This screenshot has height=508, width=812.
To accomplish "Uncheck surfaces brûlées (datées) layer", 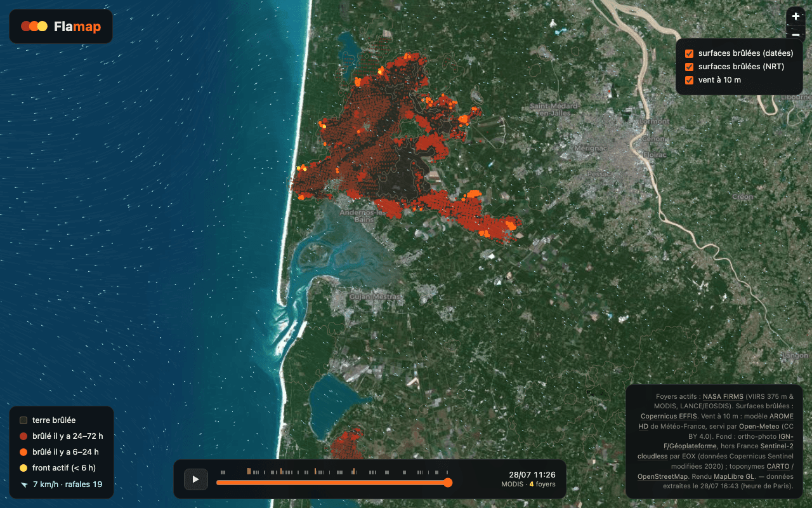I will click(690, 53).
